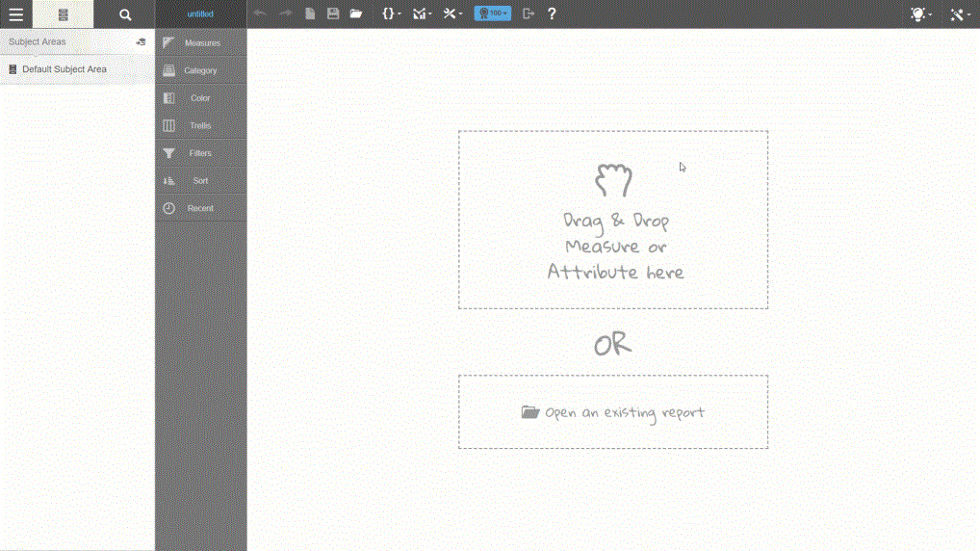
Task: Click the question mark help icon
Action: coord(552,13)
